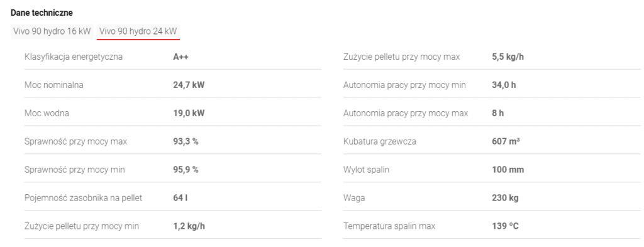This screenshot has height=247, width=644.
Task: Click the Wylot spalin label
Action: [x=367, y=170]
